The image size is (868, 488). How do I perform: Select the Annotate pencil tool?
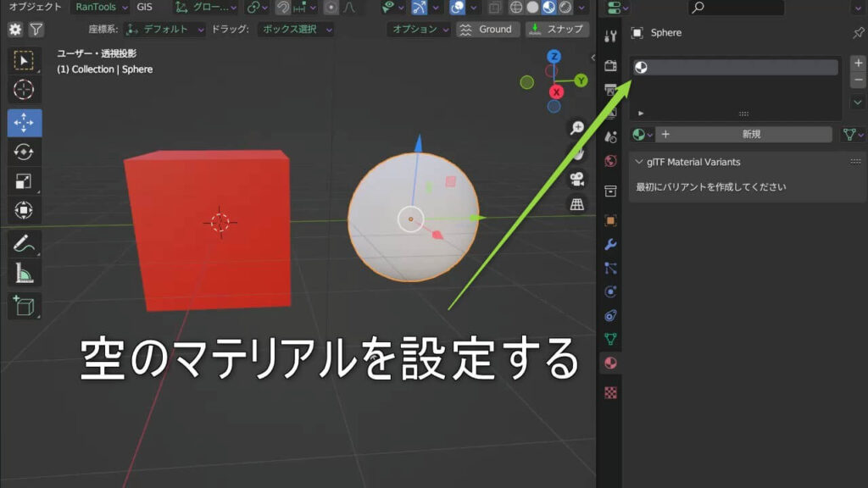24,243
